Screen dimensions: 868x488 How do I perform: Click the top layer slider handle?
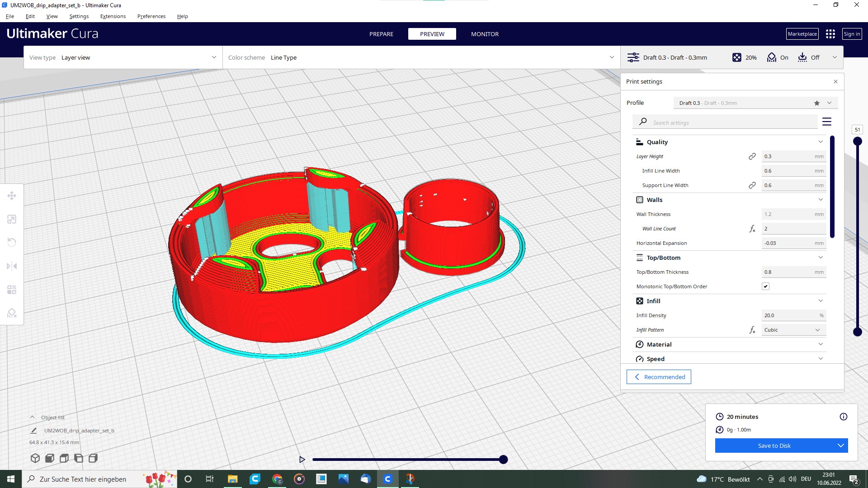click(857, 141)
